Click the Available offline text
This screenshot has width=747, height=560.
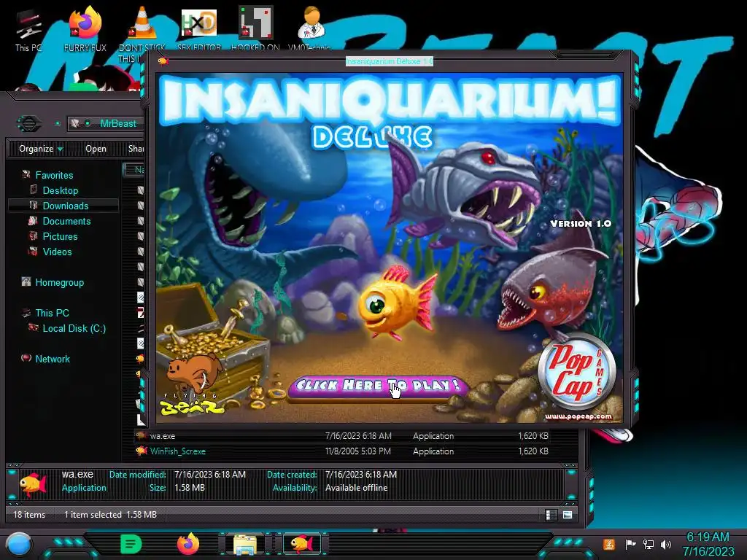pyautogui.click(x=356, y=488)
